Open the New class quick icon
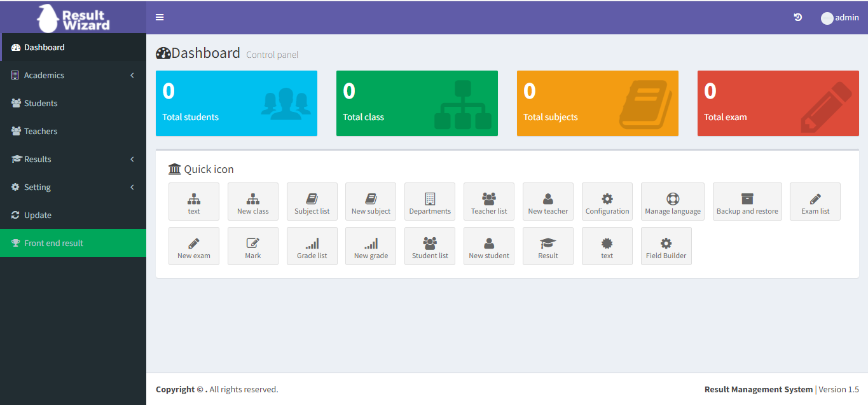The height and width of the screenshot is (405, 868). pos(252,202)
